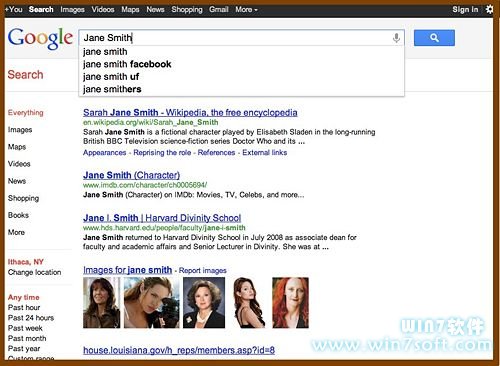
Task: Select Images in the left sidebar
Action: point(20,130)
